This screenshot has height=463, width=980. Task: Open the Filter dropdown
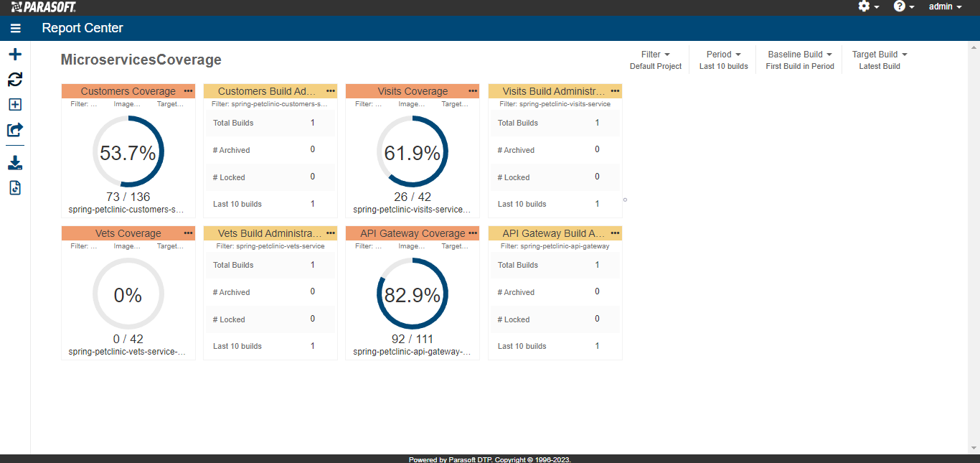656,55
